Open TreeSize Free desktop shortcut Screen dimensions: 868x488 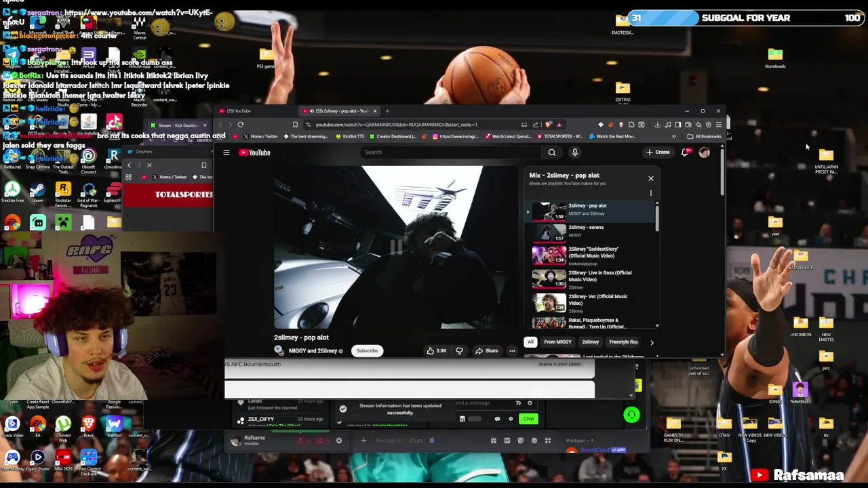[12, 192]
